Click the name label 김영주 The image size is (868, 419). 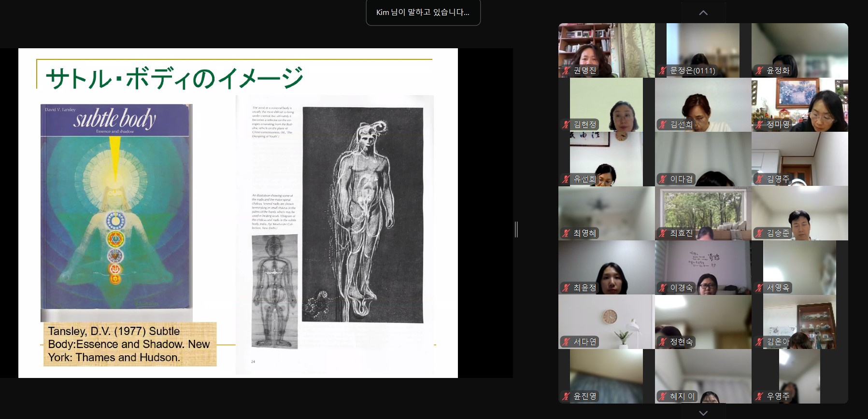coord(778,179)
